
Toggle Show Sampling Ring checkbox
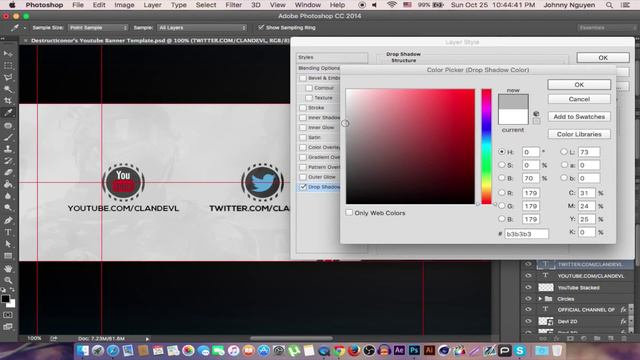(x=261, y=27)
